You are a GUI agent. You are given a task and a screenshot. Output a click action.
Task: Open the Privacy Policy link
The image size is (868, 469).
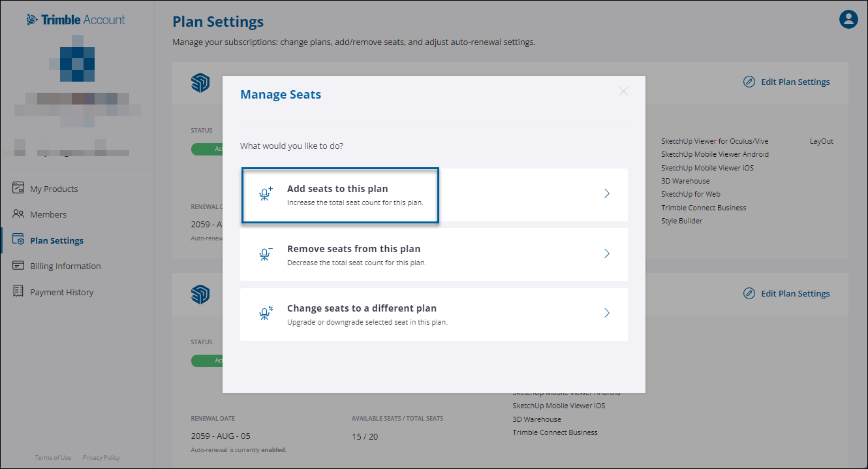[x=101, y=457]
